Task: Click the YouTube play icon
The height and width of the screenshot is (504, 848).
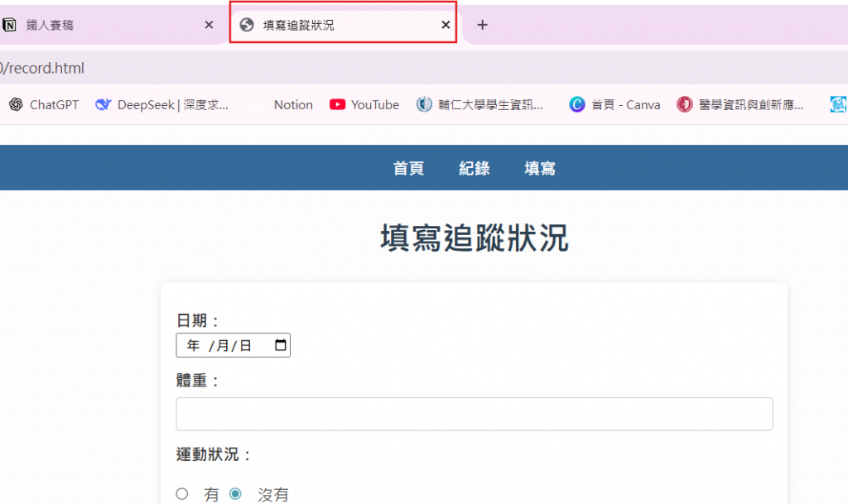Action: pos(338,105)
